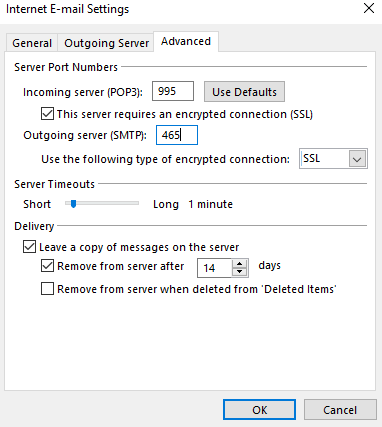382x427 pixels.
Task: Decrease days with the down spinner arrow
Action: click(239, 272)
